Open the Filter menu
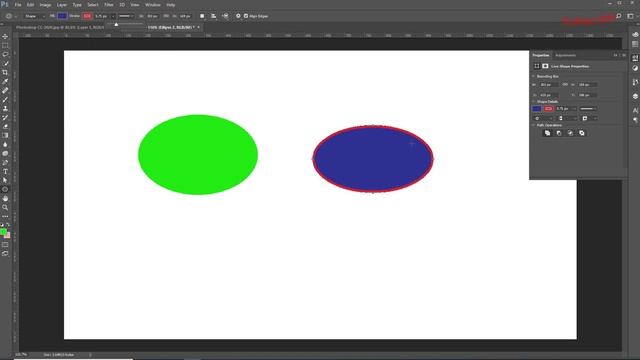Viewport: 640px width, 360px height. pyautogui.click(x=109, y=5)
